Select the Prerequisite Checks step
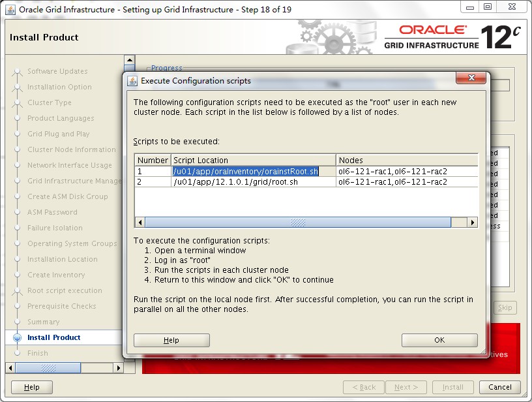The height and width of the screenshot is (402, 532). [62, 306]
